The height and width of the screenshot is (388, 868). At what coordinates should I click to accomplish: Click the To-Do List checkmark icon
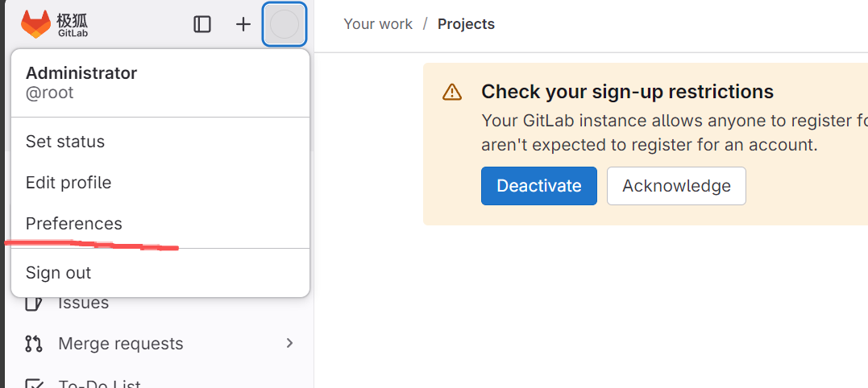pos(34,383)
